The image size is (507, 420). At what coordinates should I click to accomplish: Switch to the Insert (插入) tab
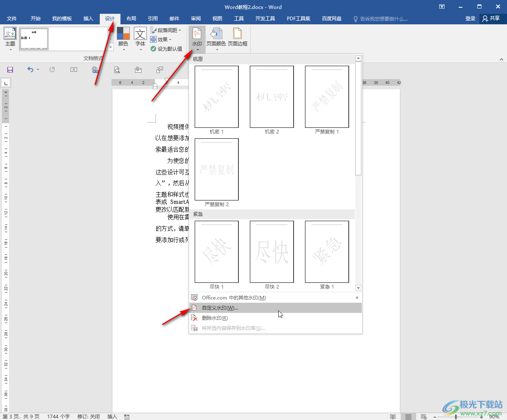click(x=88, y=19)
